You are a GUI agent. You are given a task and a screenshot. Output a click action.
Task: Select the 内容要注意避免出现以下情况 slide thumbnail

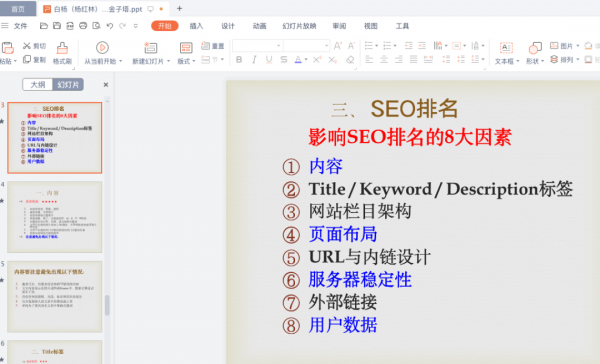(x=55, y=297)
